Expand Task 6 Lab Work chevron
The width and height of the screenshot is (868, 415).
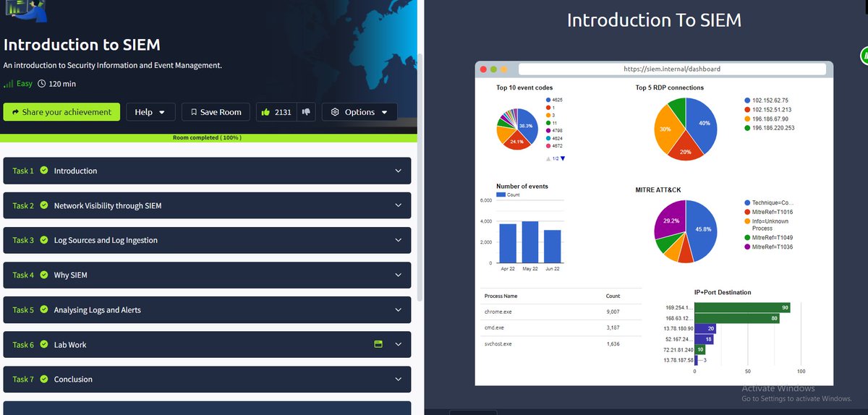pyautogui.click(x=398, y=344)
